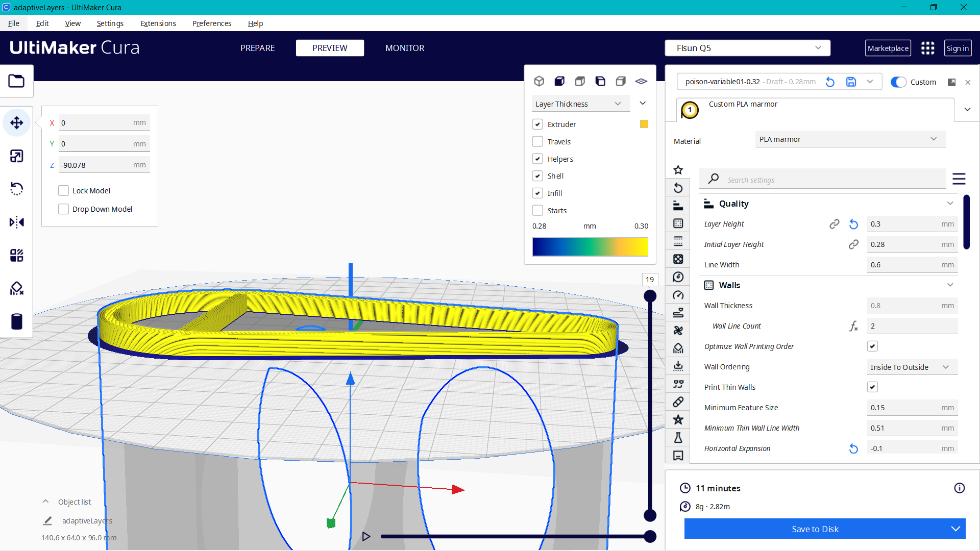980x551 pixels.
Task: Save current profile with disk icon
Action: pos(851,82)
